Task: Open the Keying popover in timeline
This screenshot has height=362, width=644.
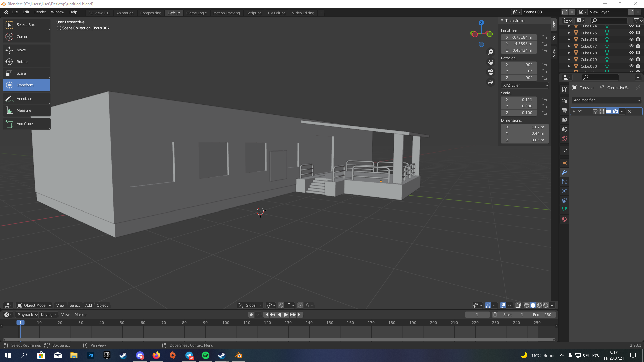Action: click(x=49, y=315)
